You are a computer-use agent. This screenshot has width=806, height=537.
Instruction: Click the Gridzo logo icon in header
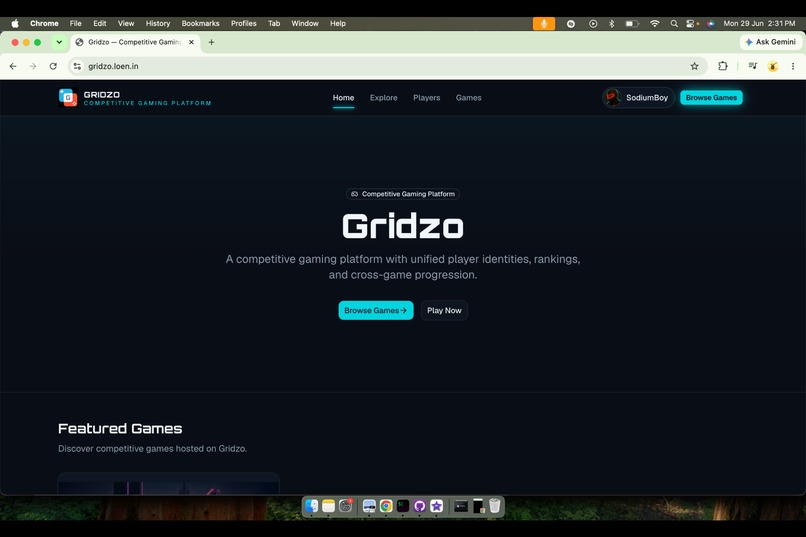pyautogui.click(x=68, y=98)
